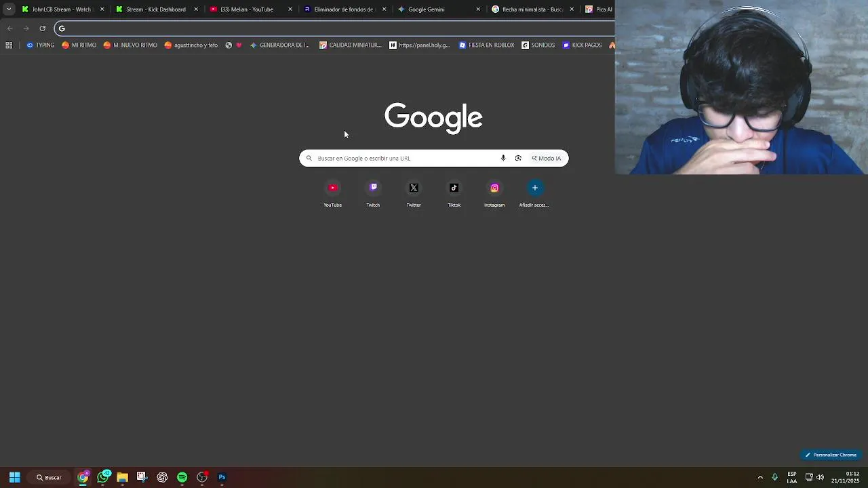The height and width of the screenshot is (488, 868).
Task: Open the TYPING bookmark
Action: coord(40,45)
